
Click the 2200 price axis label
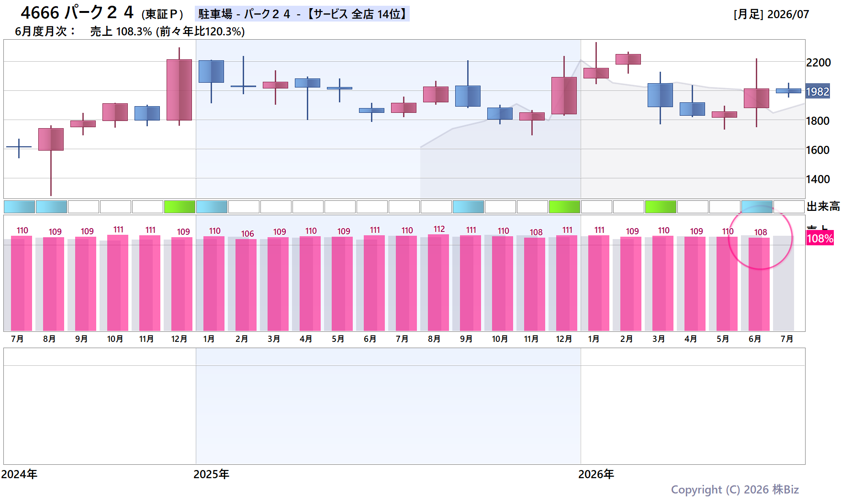click(x=818, y=63)
